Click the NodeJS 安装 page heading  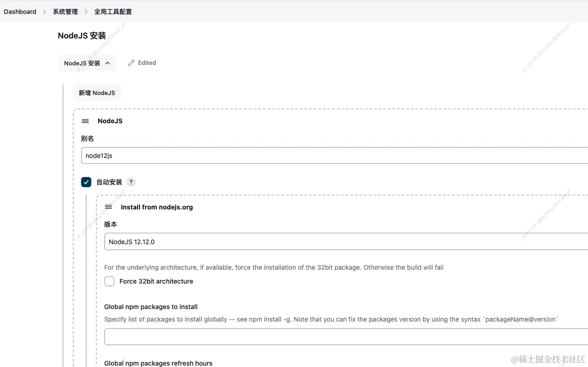click(82, 36)
